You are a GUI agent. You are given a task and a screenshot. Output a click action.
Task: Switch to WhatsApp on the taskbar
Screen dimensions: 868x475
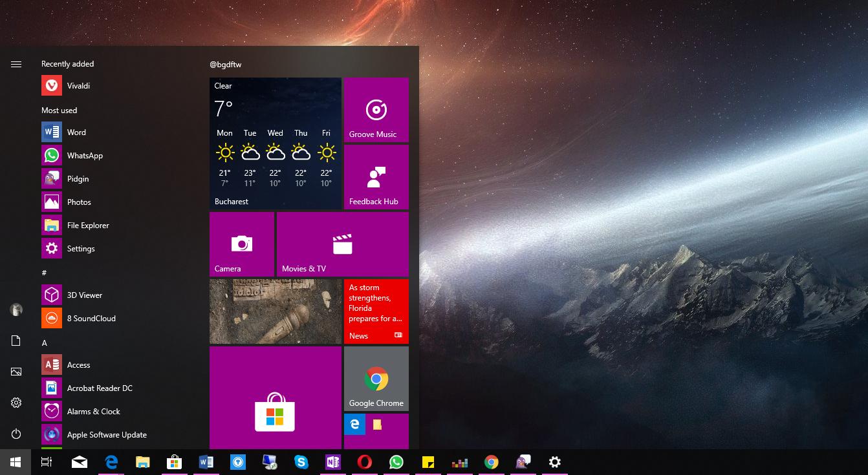click(x=396, y=462)
